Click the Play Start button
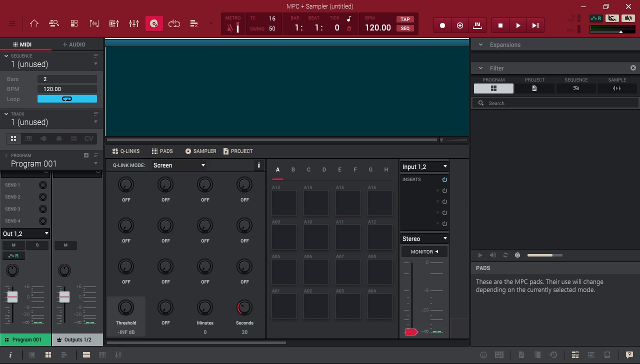The height and width of the screenshot is (364, 640). pos(535,25)
